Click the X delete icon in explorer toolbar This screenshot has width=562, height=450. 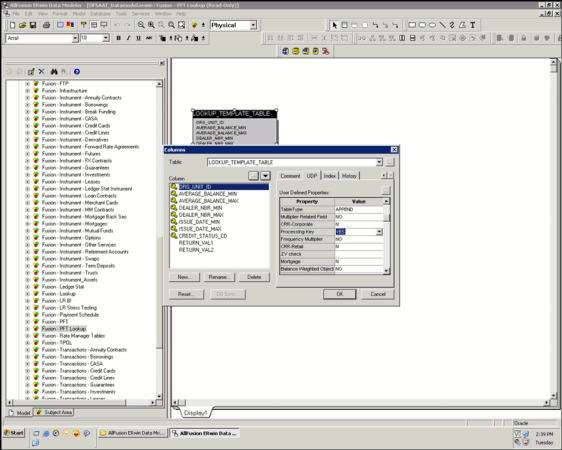(42, 72)
